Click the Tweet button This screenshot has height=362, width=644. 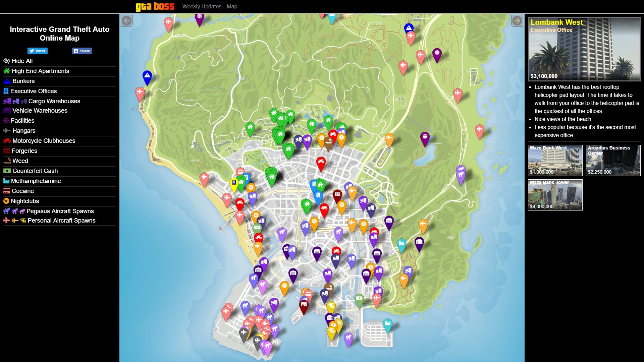[38, 51]
